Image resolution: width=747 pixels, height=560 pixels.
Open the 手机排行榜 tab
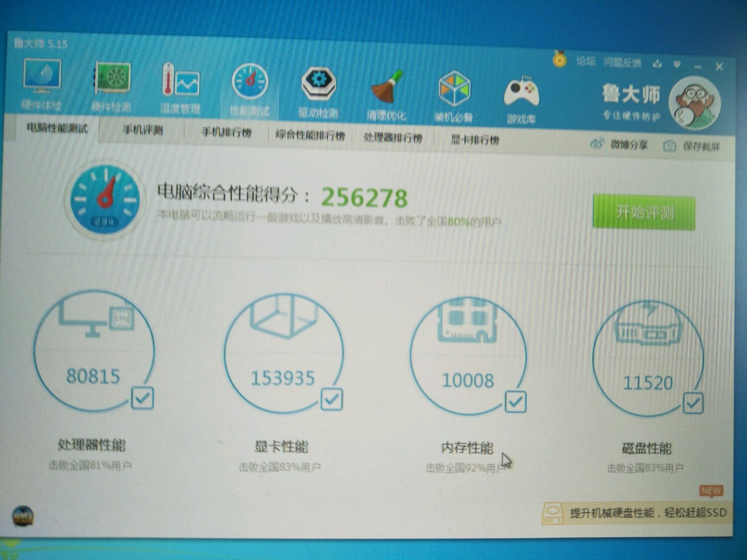226,132
